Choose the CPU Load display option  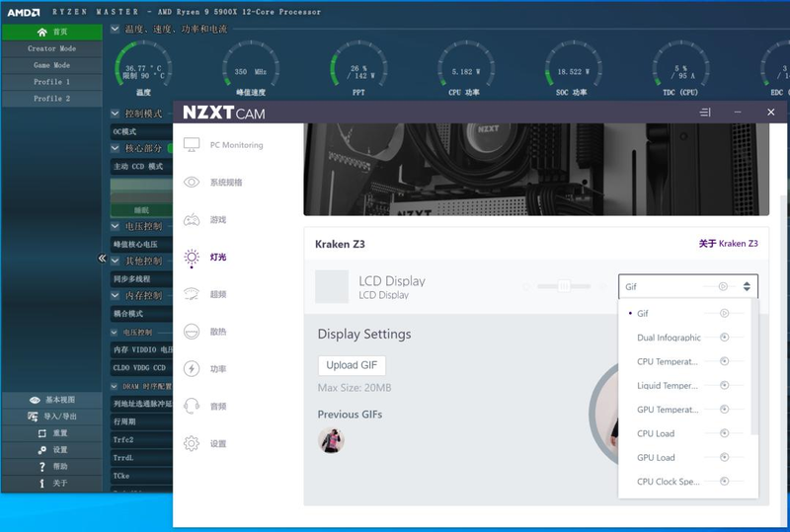pos(656,433)
